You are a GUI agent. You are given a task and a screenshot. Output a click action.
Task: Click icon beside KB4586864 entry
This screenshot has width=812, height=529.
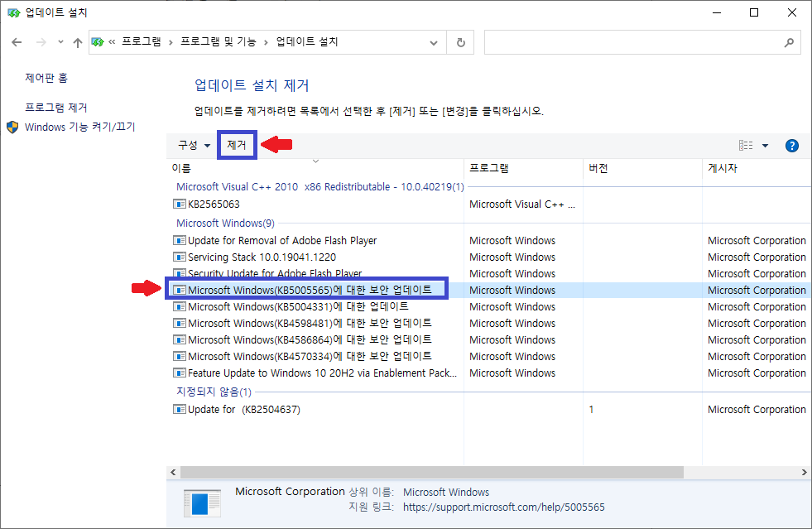click(179, 340)
